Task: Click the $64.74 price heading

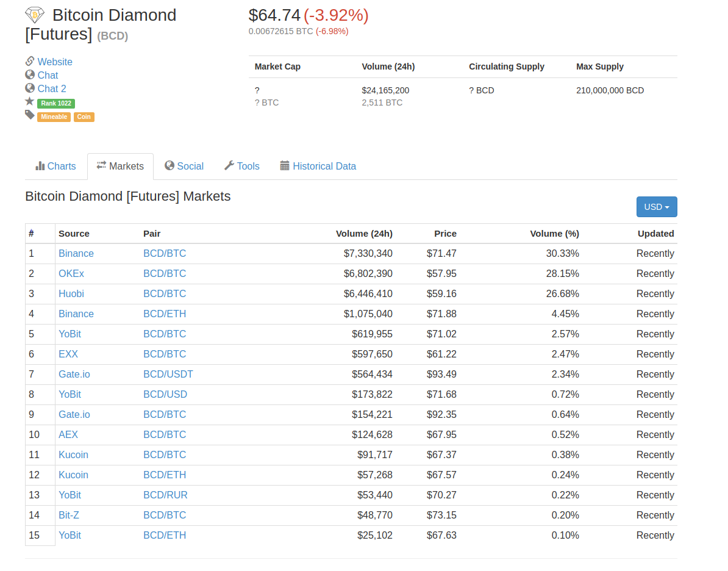Action: pyautogui.click(x=274, y=15)
